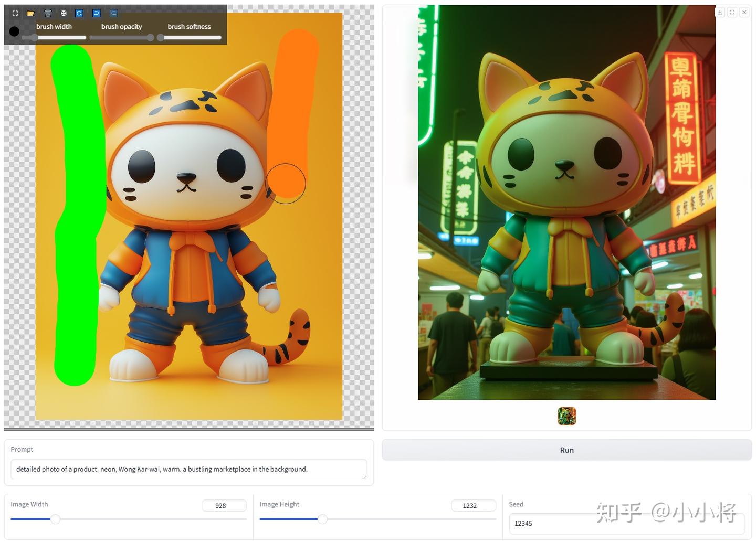Image resolution: width=756 pixels, height=543 pixels.
Task: Click the Image Height slider handle
Action: (x=322, y=519)
